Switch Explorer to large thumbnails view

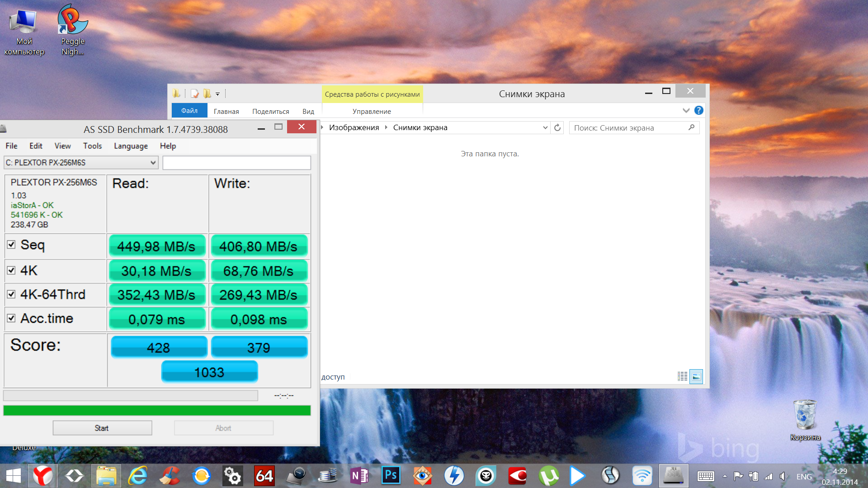pos(696,376)
